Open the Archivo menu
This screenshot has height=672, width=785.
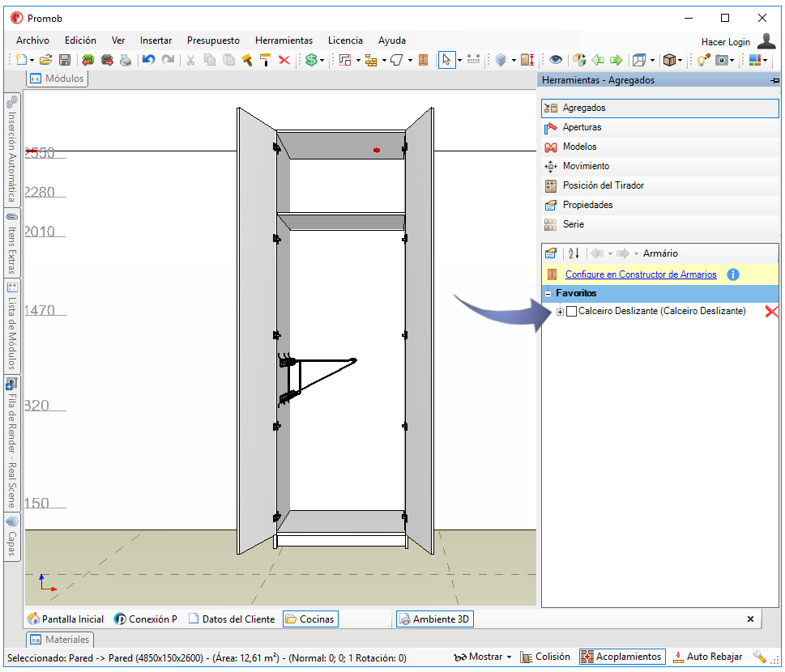[x=32, y=40]
